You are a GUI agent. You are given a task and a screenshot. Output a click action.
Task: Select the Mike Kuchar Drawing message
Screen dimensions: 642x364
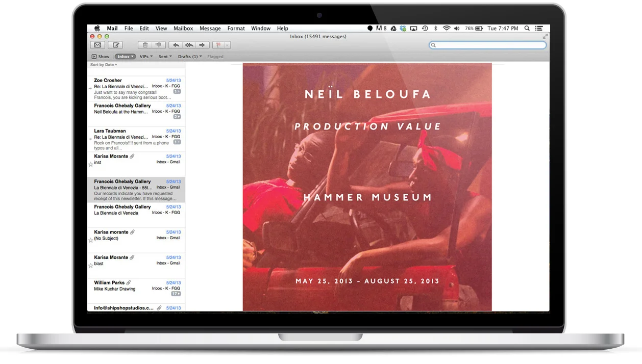point(136,291)
